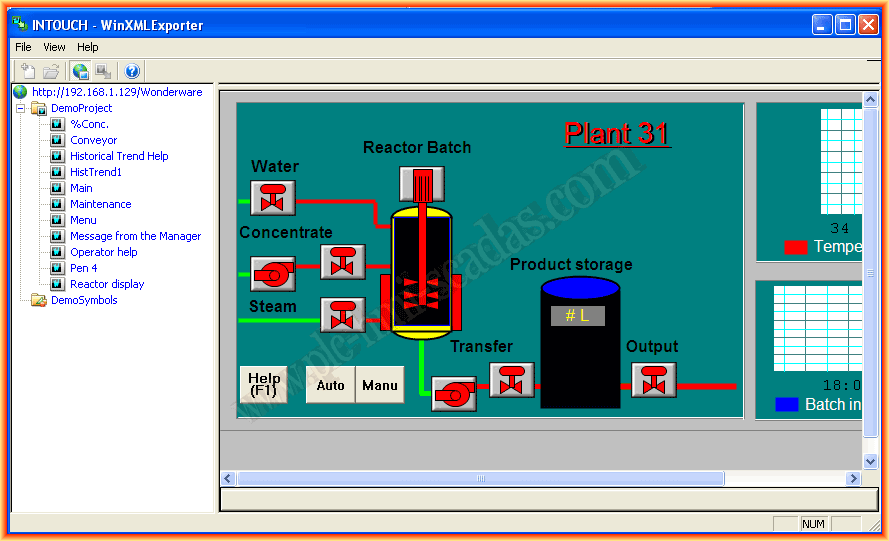
Task: Select the DemoSymbols folder
Action: pyautogui.click(x=84, y=300)
